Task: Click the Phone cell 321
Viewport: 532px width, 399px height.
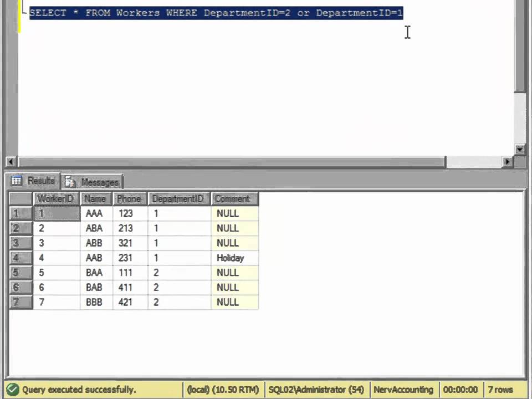Action: (130, 243)
